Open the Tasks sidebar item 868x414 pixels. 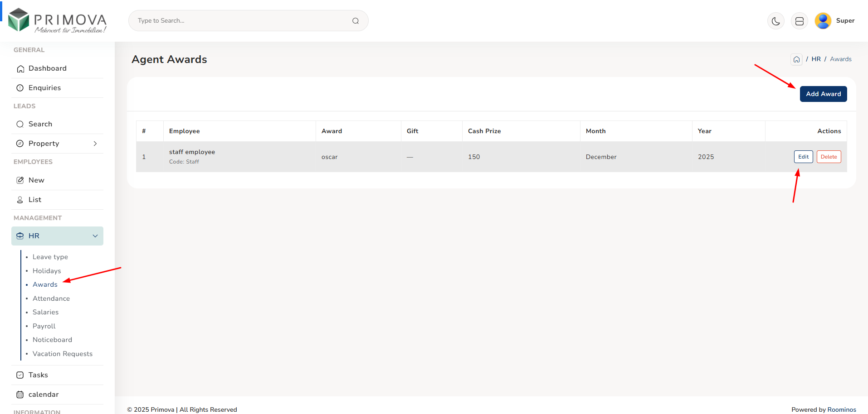point(38,375)
